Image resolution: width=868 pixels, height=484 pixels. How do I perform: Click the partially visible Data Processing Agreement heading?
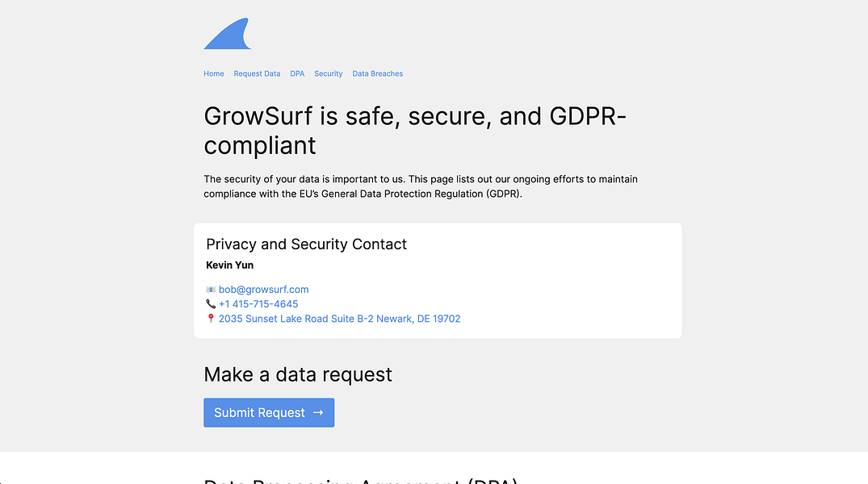point(360,480)
